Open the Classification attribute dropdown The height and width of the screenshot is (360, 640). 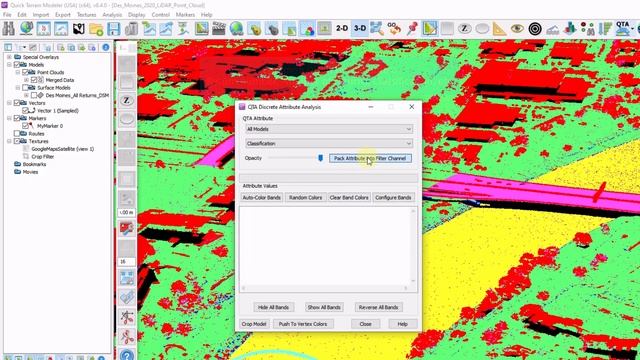click(329, 144)
